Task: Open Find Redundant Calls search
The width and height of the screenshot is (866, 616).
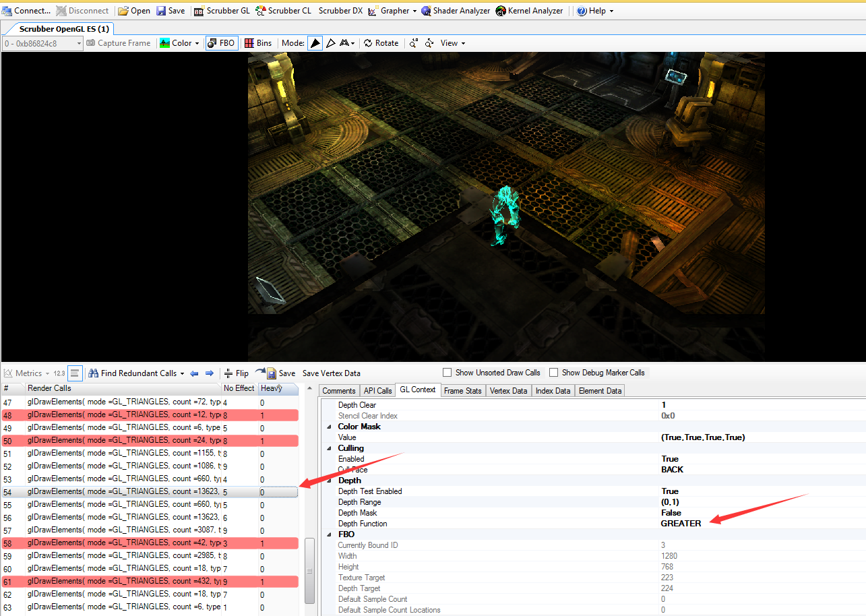Action: (x=135, y=373)
